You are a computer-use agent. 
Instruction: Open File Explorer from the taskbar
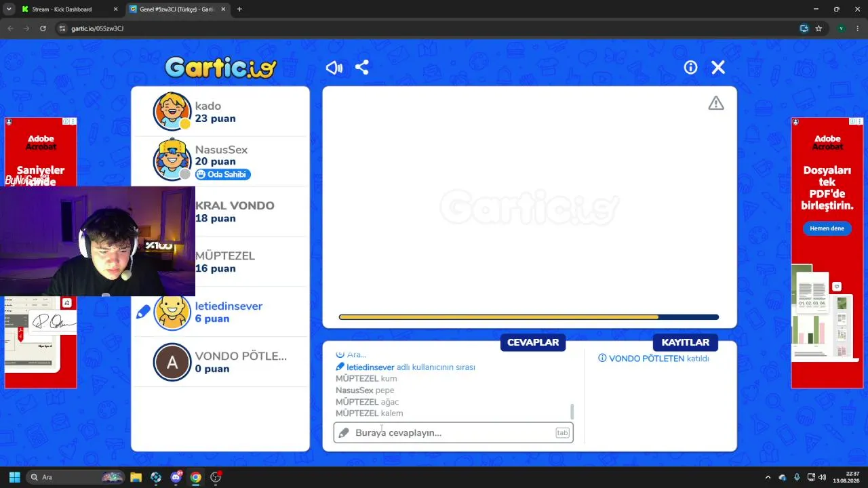(x=136, y=477)
